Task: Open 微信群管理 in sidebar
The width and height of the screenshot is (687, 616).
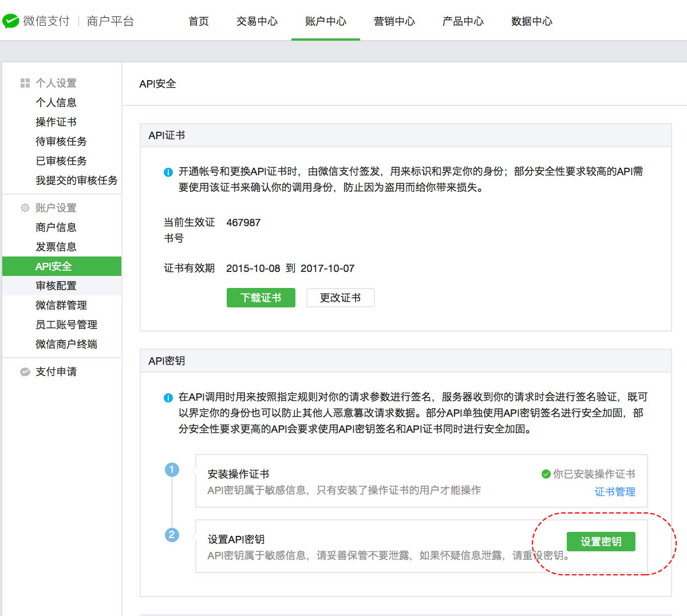Action: [61, 305]
